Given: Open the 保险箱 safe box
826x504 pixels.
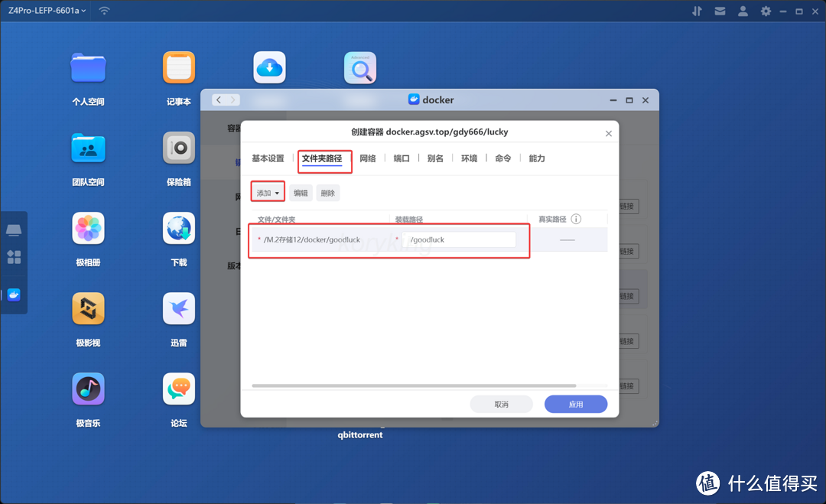Looking at the screenshot, I should coord(178,148).
